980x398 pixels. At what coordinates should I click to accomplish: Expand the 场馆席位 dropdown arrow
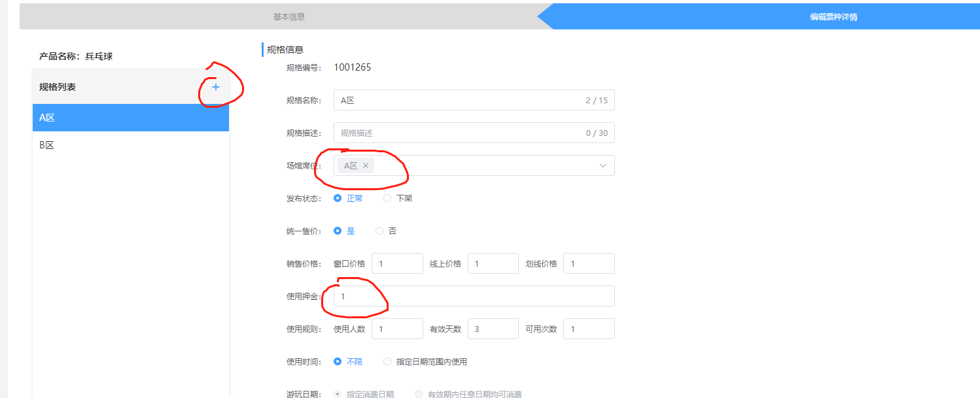(603, 165)
